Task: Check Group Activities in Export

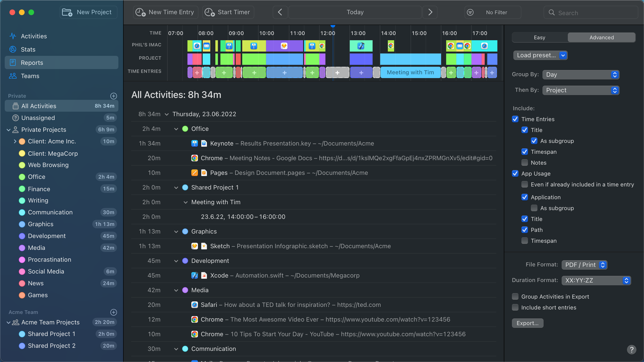Action: coord(515,296)
